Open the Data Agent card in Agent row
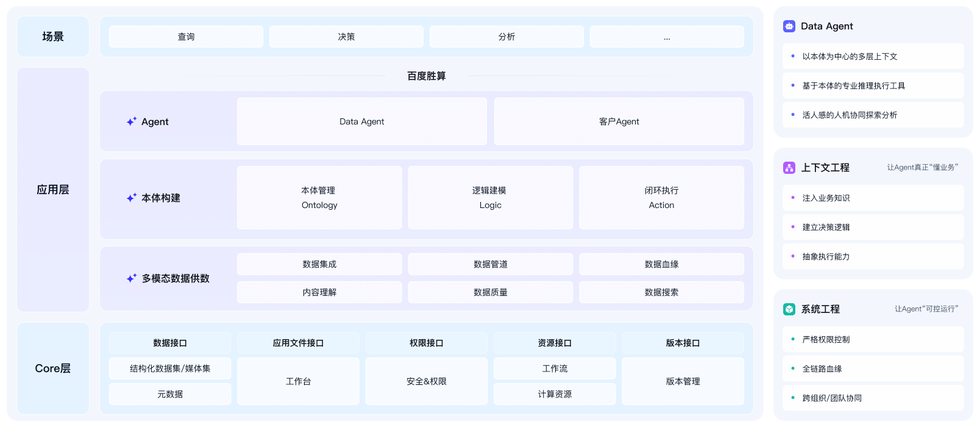This screenshot has width=980, height=427. coord(362,121)
